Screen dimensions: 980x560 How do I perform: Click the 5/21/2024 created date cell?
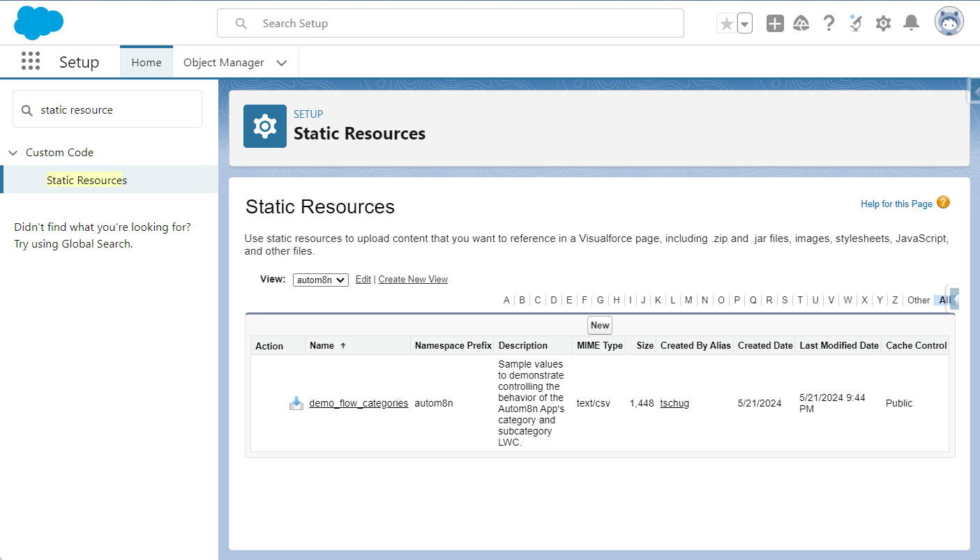[x=760, y=403]
